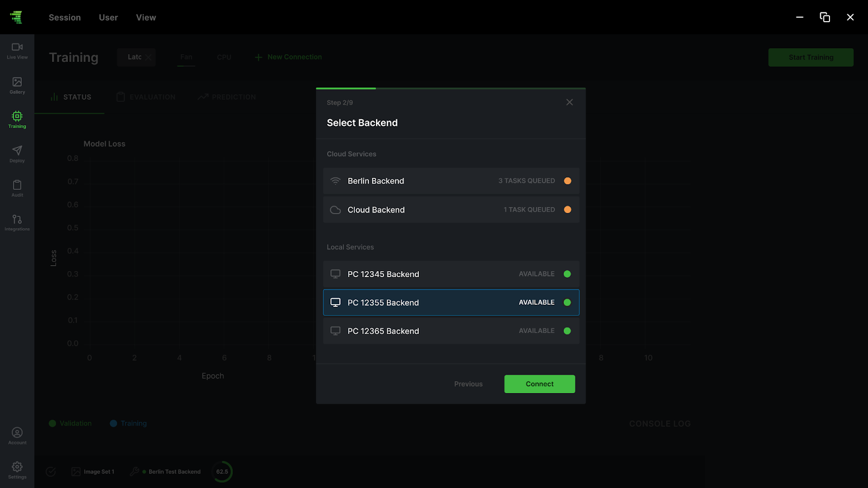
Task: Click the '1 TASK QUEUED' status text
Action: point(529,209)
